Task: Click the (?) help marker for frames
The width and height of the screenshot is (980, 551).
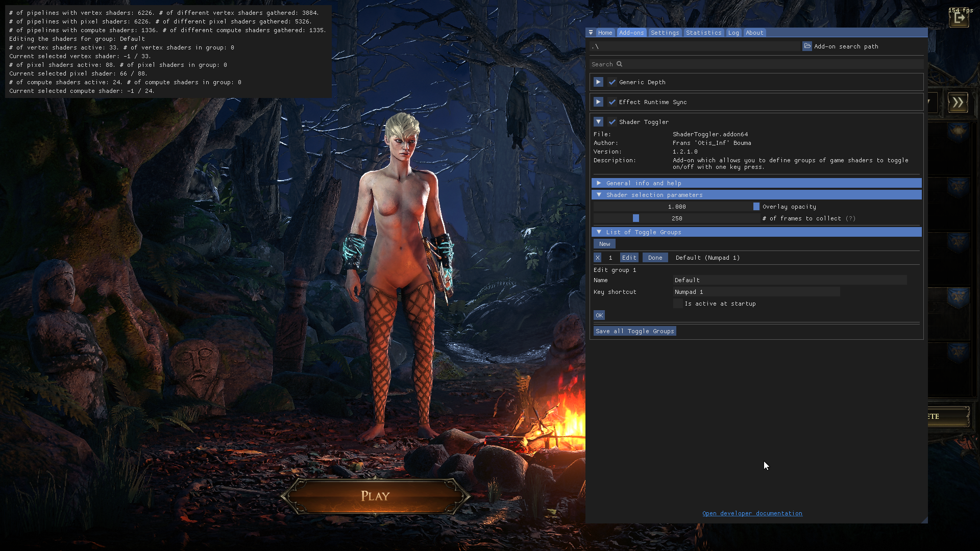Action: point(850,218)
